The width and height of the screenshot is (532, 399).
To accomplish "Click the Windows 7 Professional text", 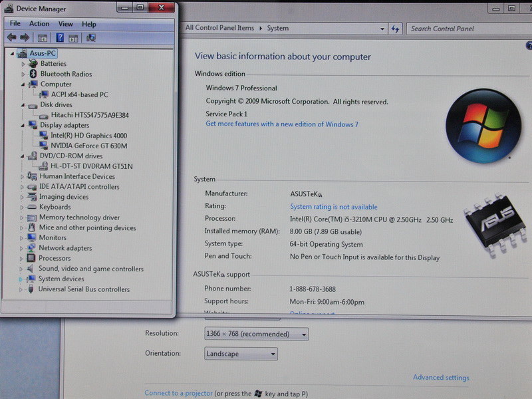I will pos(241,88).
